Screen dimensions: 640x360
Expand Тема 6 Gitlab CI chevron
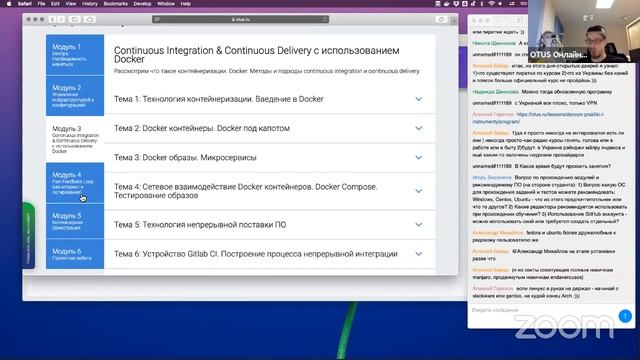(x=418, y=254)
